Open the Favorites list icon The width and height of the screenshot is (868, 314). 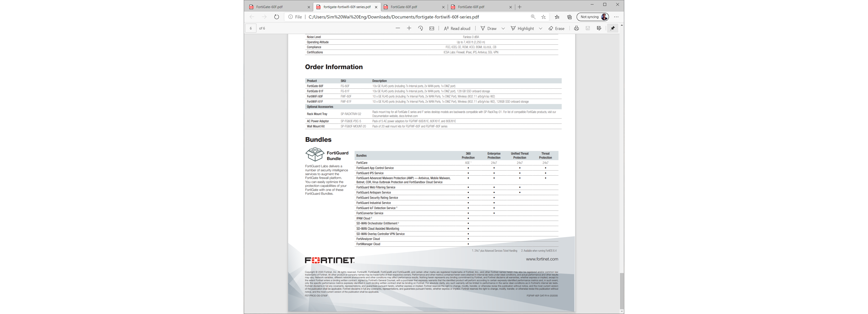[557, 17]
